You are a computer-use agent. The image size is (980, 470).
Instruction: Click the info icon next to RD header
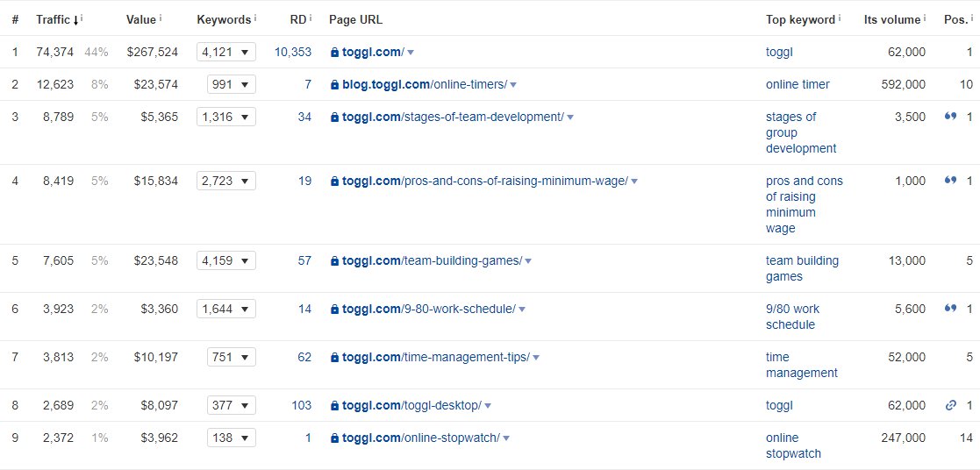[x=311, y=18]
